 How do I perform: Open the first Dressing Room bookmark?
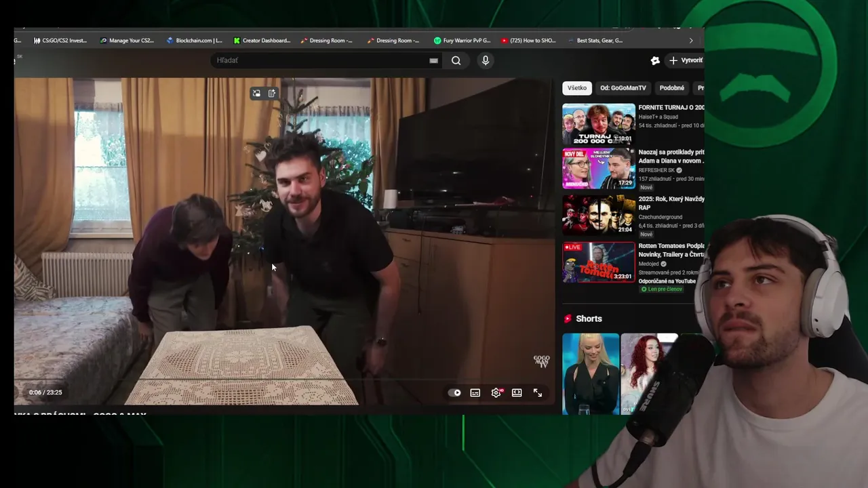pyautogui.click(x=326, y=41)
